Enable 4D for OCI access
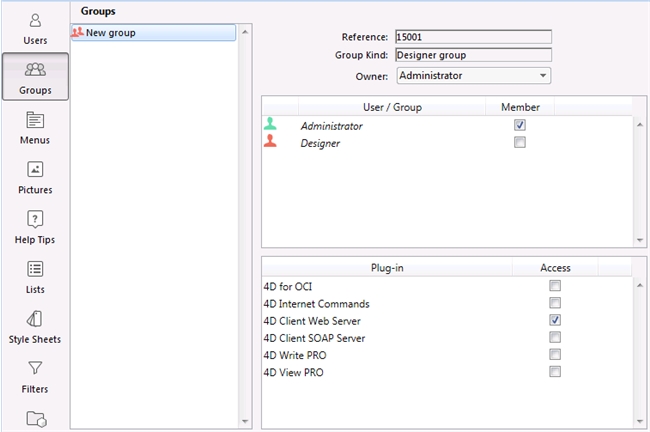650x432 pixels. (555, 286)
